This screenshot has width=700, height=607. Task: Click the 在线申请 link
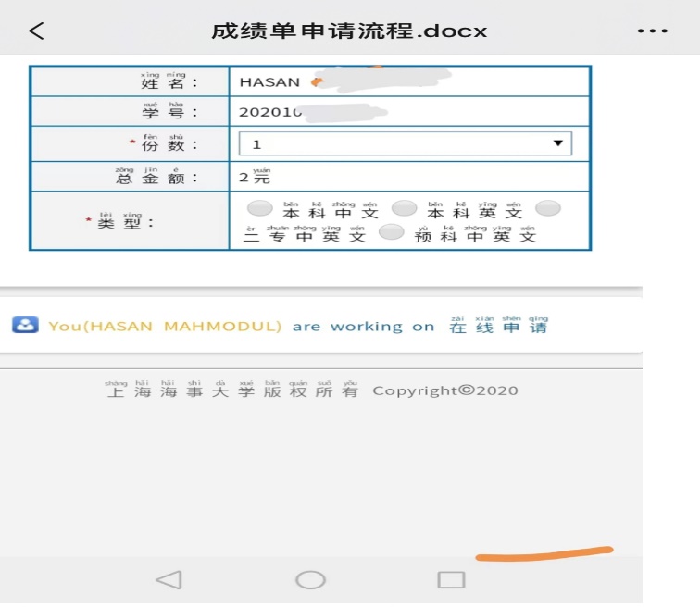tap(498, 325)
